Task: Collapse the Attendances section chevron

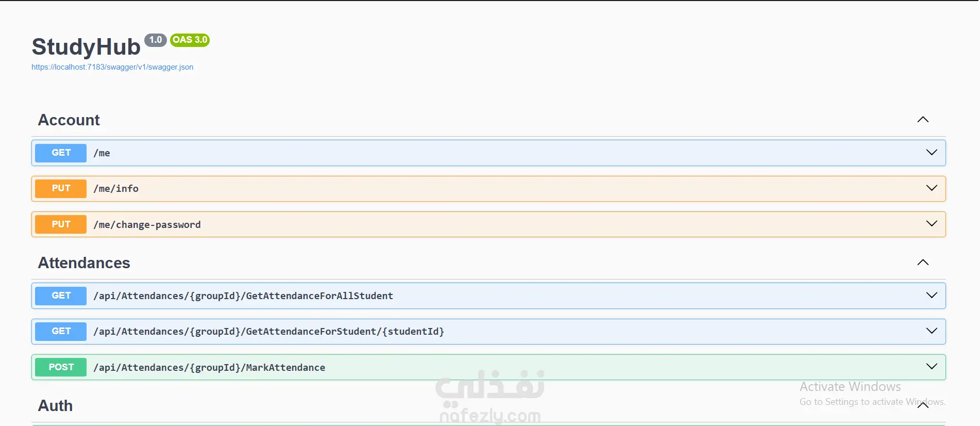Action: 923,263
